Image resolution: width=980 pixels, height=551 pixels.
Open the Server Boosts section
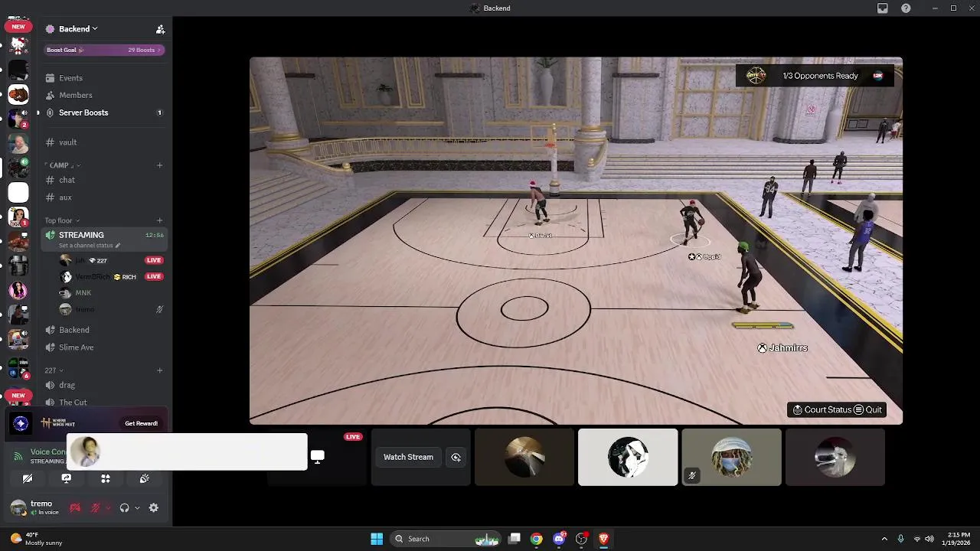click(103, 112)
